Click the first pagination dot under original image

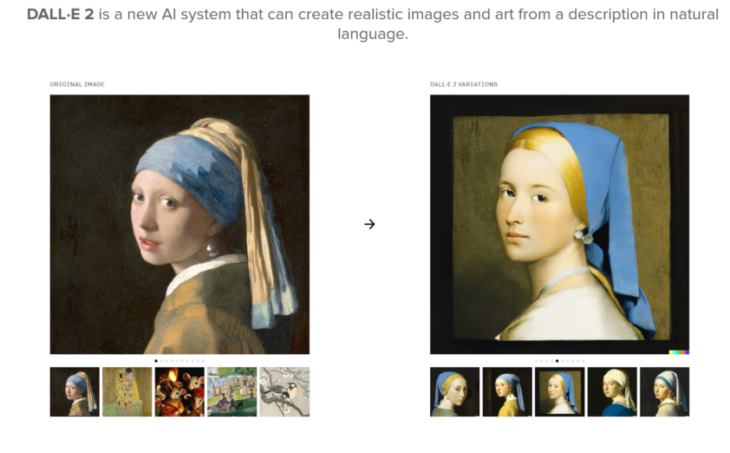(156, 360)
